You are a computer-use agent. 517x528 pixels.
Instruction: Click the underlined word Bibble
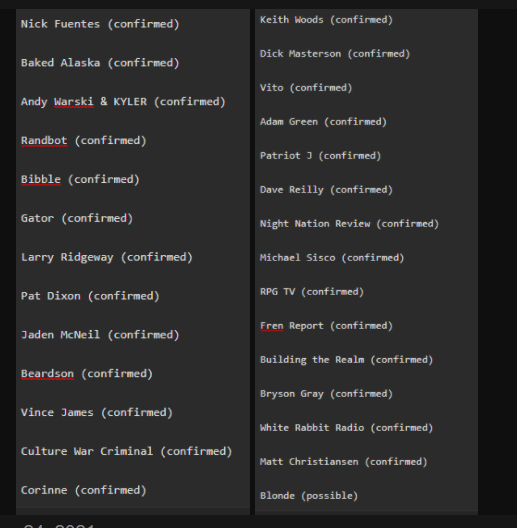(41, 179)
